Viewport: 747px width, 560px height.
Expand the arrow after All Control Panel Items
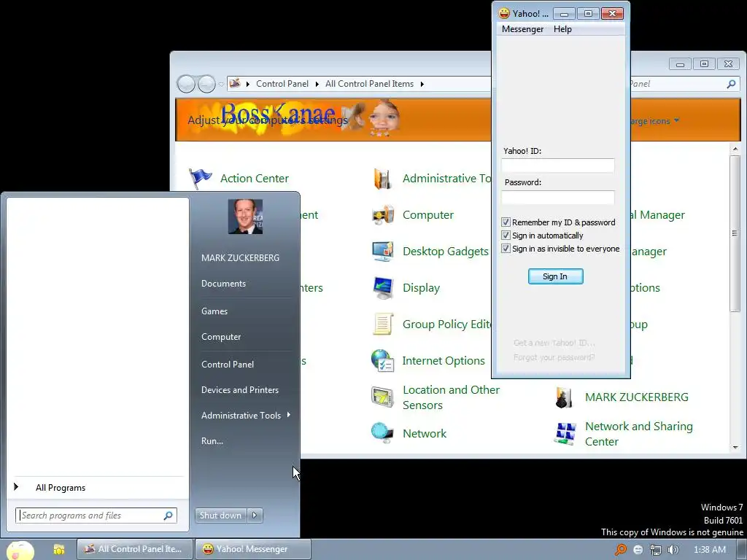coord(422,85)
